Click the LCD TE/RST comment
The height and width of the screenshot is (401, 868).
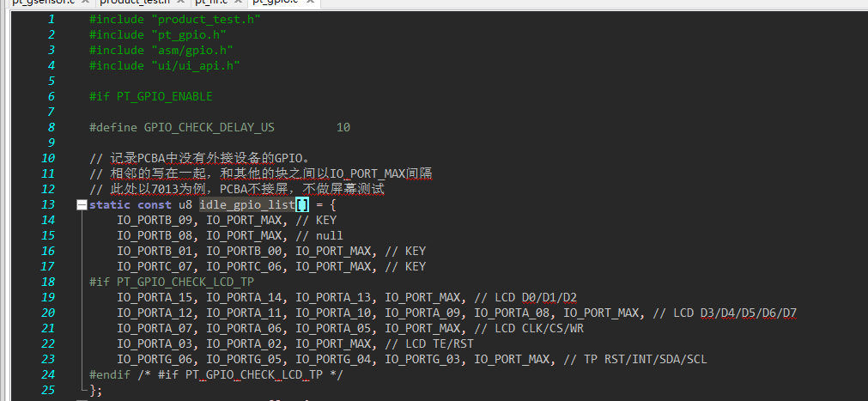429,344
